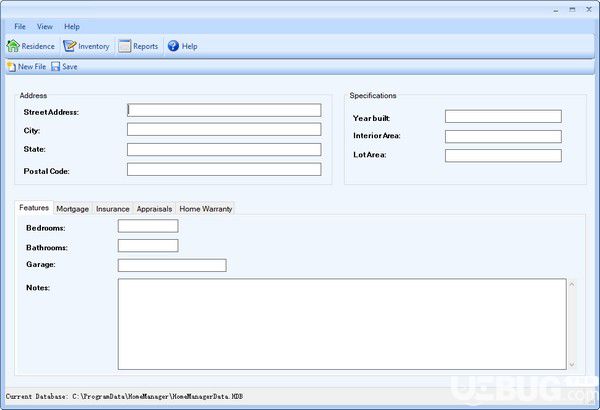Image resolution: width=600 pixels, height=410 pixels.
Task: Focus the Bedrooms input field
Action: pos(148,226)
